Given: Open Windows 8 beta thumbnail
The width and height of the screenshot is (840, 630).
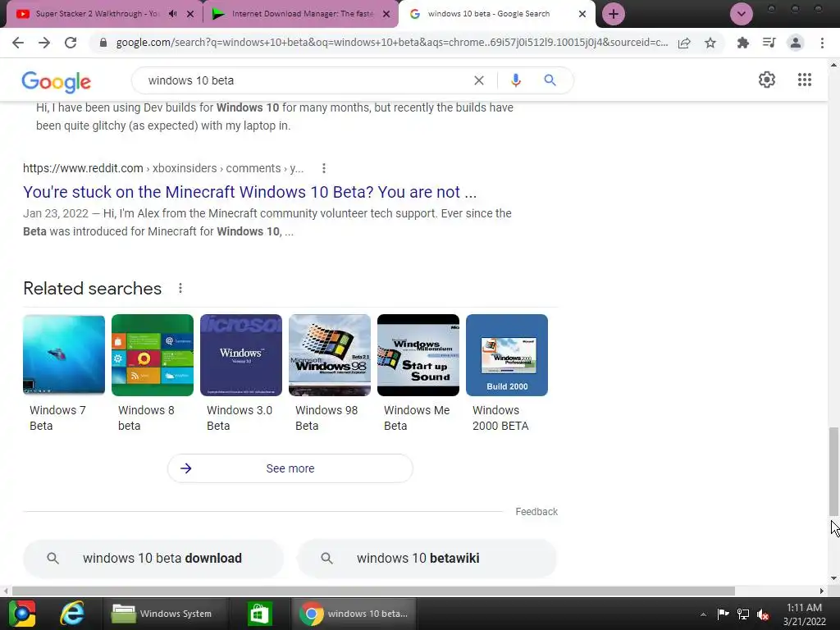Looking at the screenshot, I should coord(153,355).
